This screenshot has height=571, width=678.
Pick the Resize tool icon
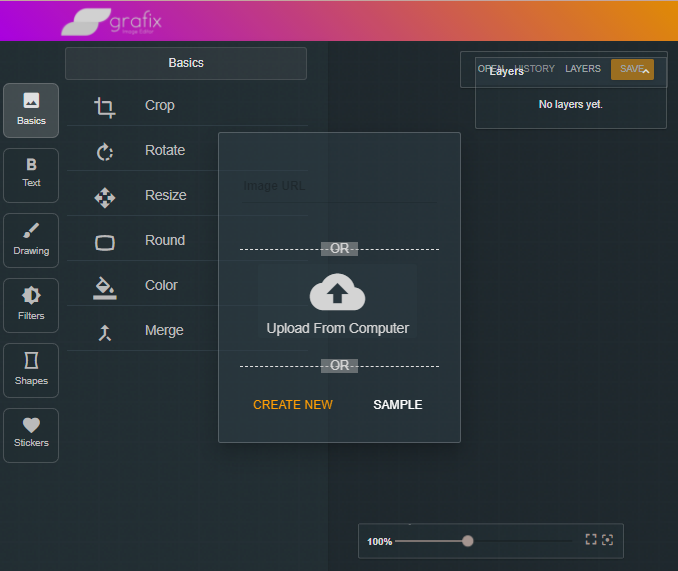click(x=105, y=196)
